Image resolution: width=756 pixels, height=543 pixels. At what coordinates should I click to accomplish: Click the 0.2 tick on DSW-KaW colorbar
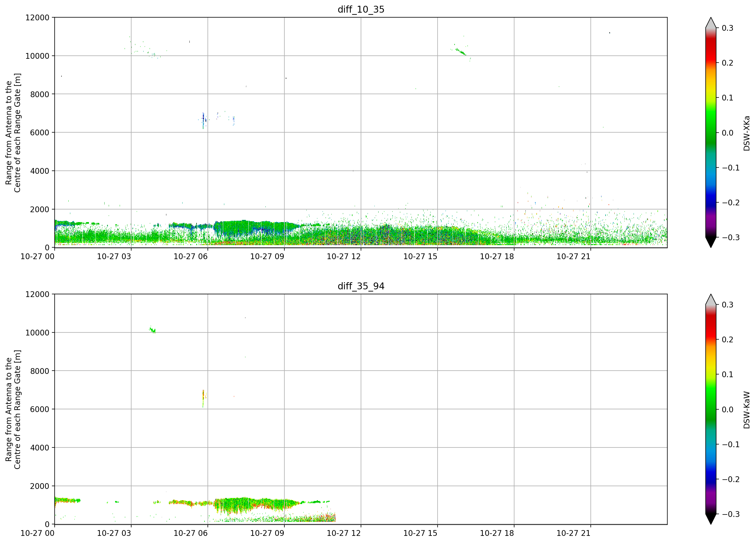click(x=727, y=340)
